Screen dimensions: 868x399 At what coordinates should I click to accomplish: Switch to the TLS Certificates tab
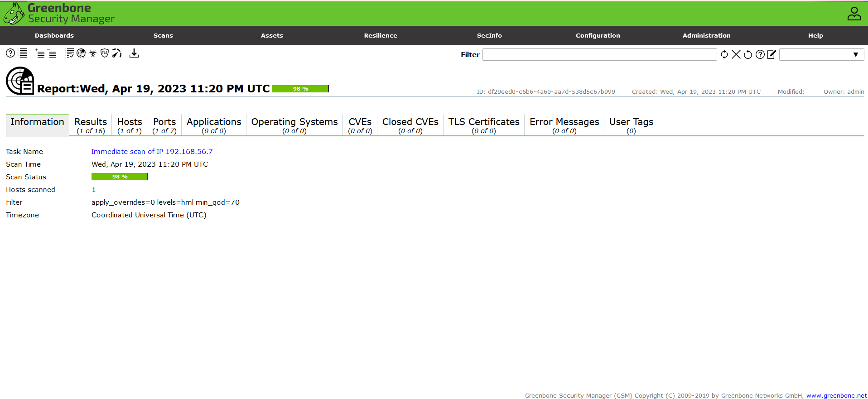point(484,125)
